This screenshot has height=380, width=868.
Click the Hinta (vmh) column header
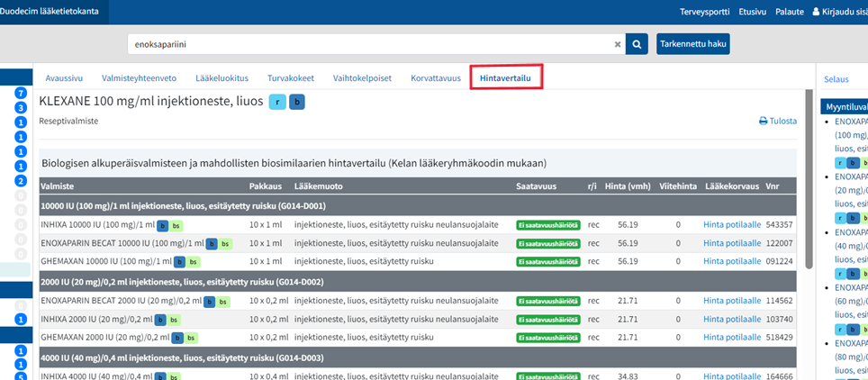[628, 186]
